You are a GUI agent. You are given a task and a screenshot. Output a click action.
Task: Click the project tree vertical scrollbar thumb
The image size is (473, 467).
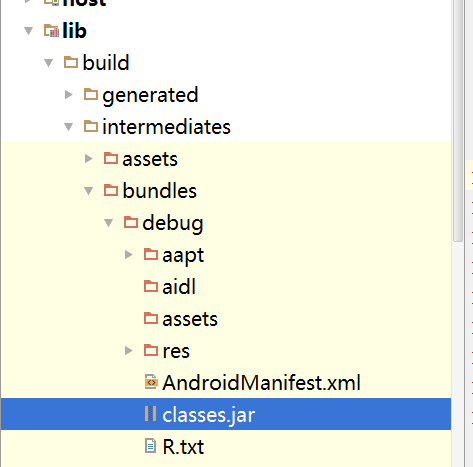[458, 120]
